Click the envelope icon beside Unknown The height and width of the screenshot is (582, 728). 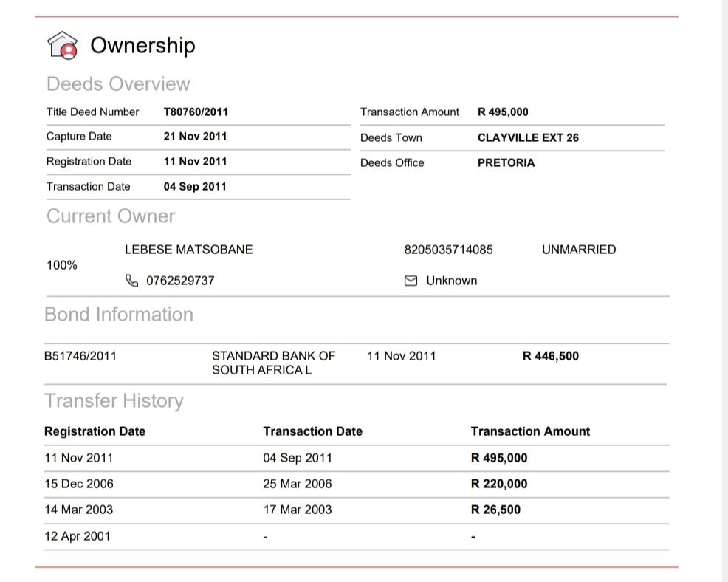coord(411,281)
